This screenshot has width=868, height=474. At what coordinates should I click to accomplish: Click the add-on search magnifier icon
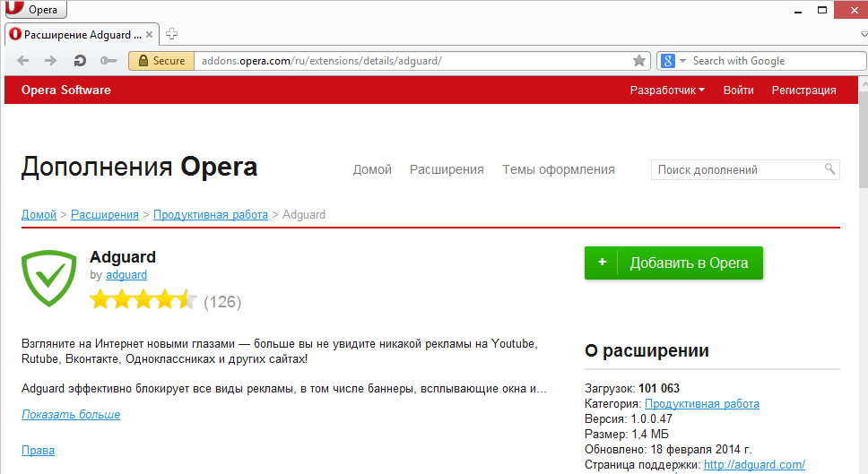point(829,168)
